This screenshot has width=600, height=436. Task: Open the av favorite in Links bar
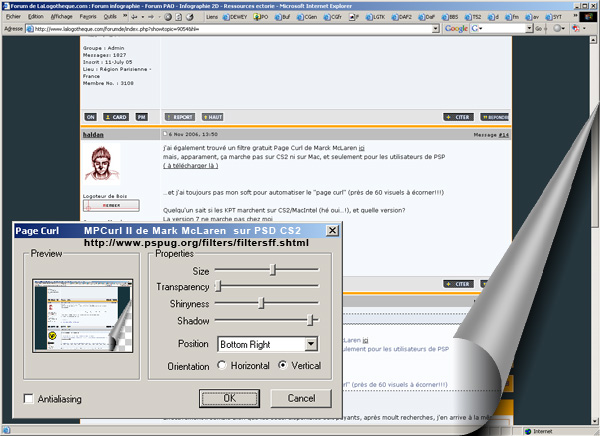532,17
